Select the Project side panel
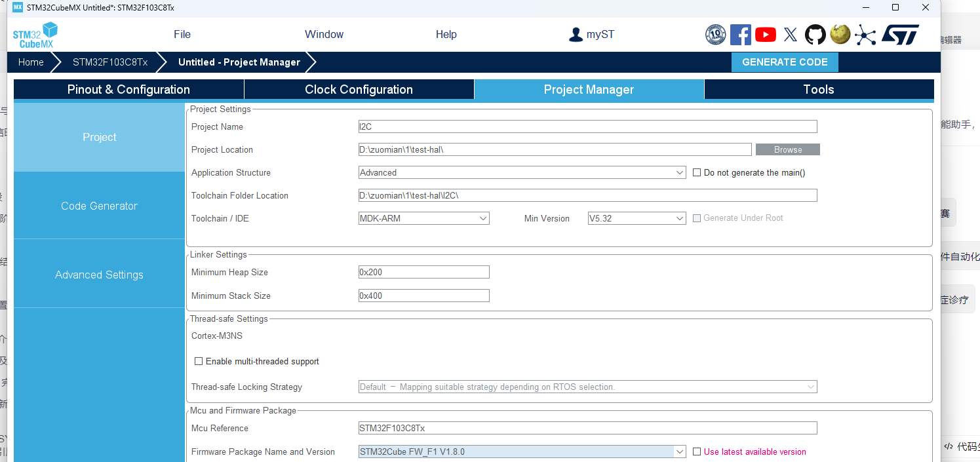The height and width of the screenshot is (462, 980). pos(99,138)
